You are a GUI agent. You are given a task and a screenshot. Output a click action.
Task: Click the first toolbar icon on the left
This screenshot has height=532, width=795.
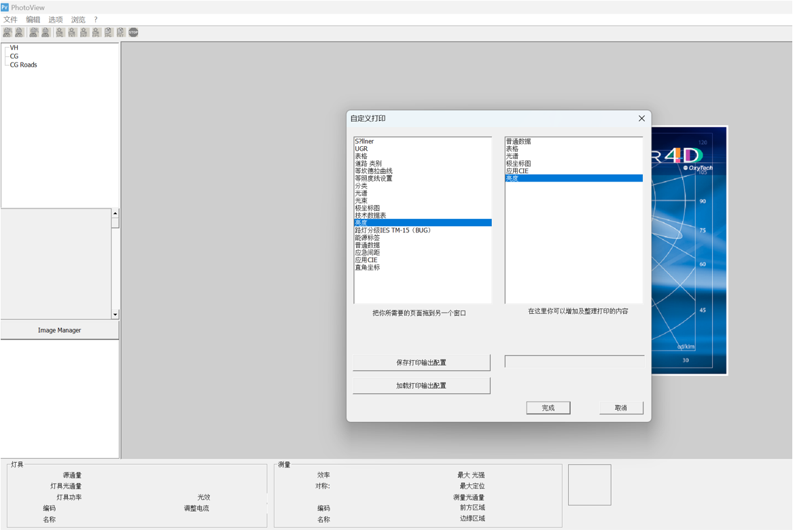pos(7,33)
